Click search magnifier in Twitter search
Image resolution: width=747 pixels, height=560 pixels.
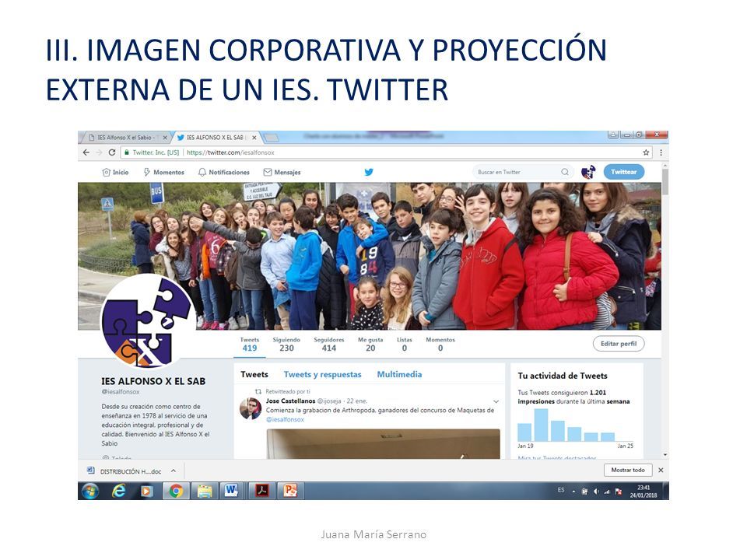point(565,172)
